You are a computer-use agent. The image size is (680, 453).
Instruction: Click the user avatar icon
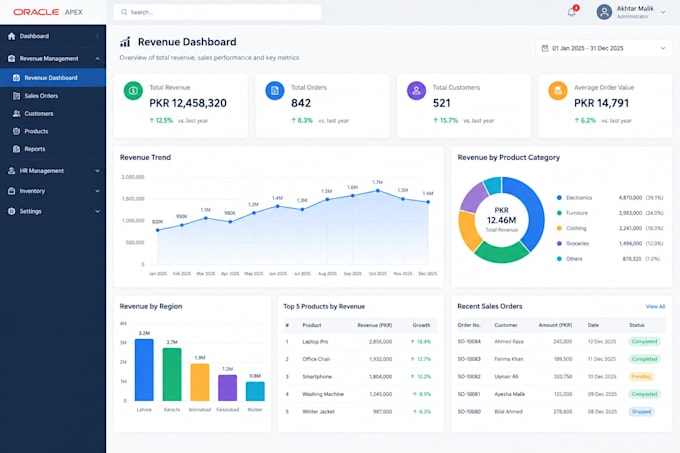pos(604,12)
